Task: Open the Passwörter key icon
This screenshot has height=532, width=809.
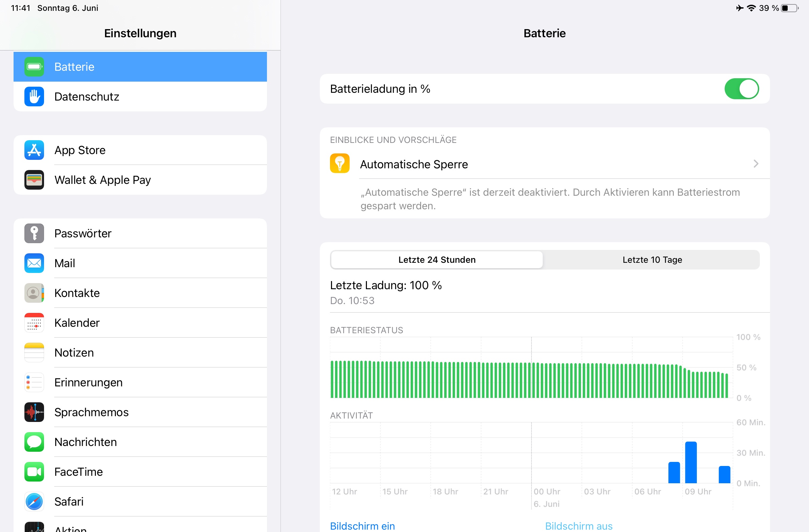Action: tap(34, 233)
